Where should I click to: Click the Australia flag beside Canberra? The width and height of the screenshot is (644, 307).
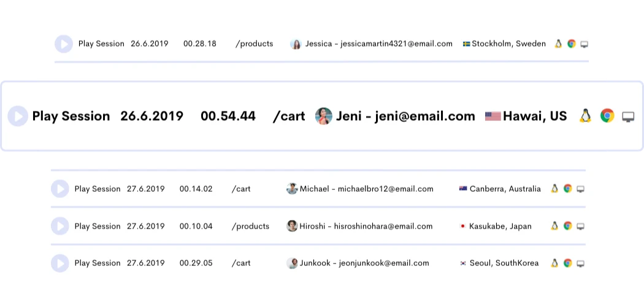coord(463,189)
